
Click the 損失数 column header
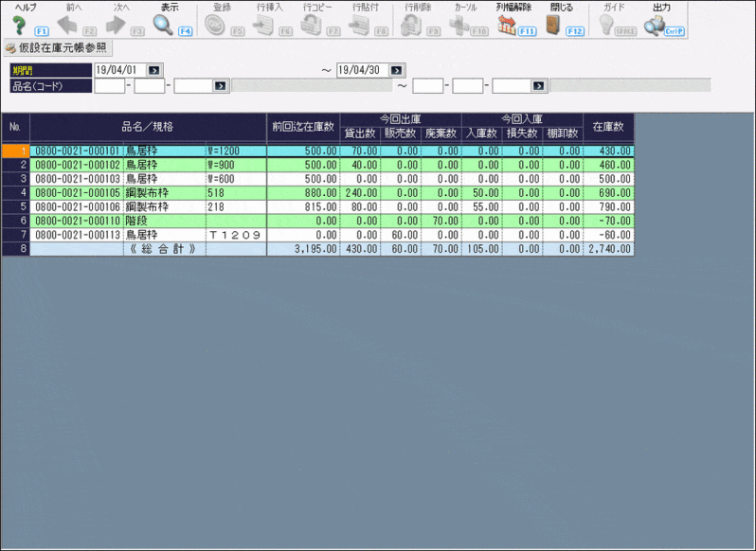(x=522, y=133)
